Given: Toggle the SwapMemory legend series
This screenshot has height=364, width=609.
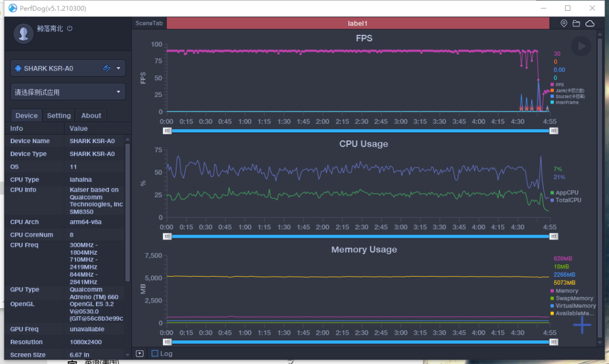Looking at the screenshot, I should 572,298.
